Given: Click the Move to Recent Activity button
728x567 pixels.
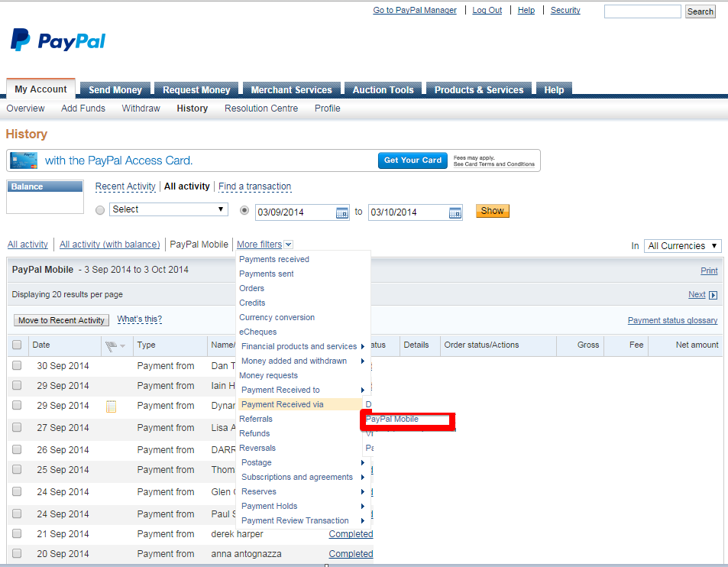Looking at the screenshot, I should (x=61, y=320).
